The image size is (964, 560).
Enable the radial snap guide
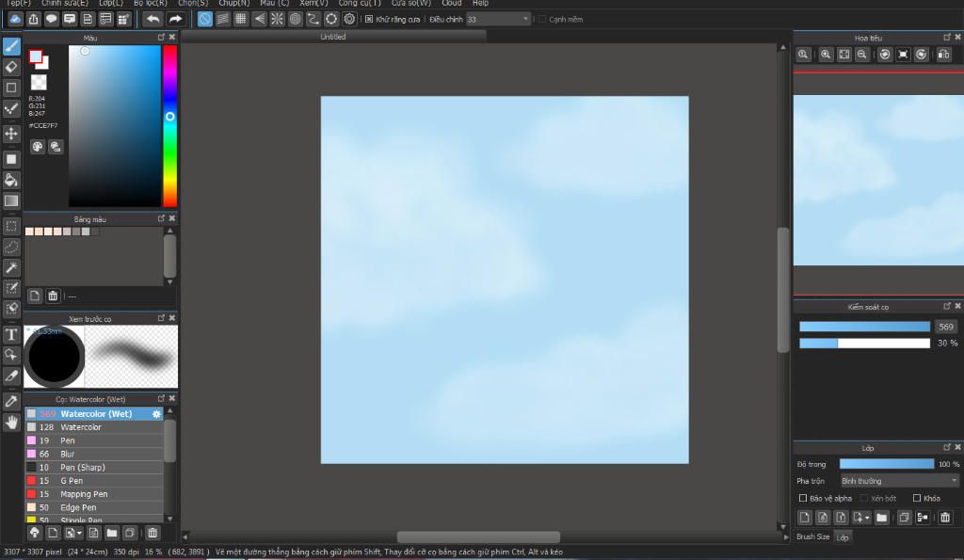coord(278,19)
